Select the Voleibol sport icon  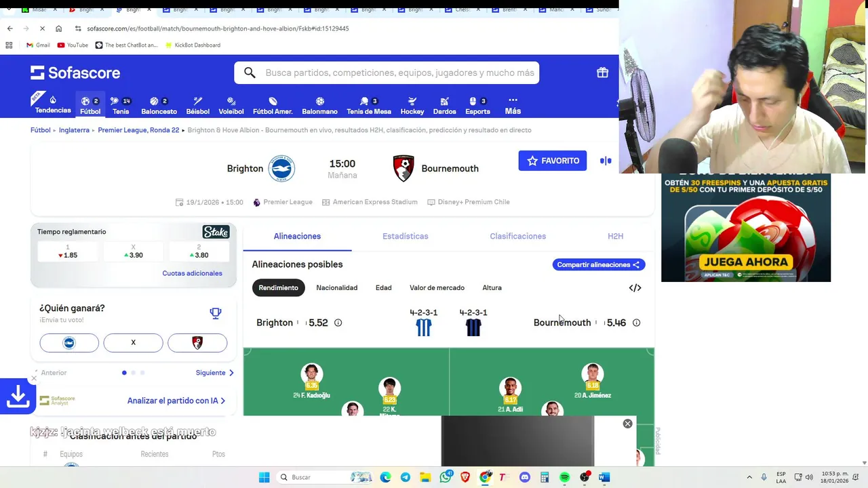coord(231,105)
